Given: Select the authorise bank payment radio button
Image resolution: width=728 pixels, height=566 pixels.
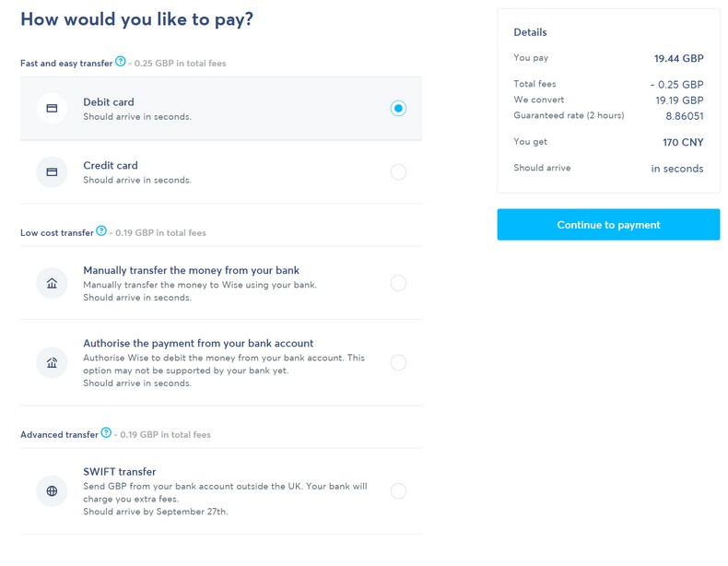Looking at the screenshot, I should coord(398,363).
